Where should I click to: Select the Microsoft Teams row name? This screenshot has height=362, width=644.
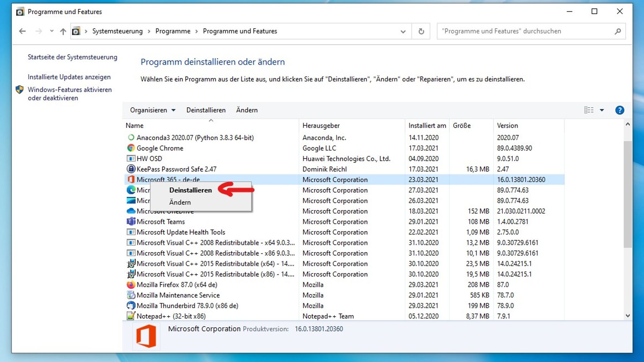pyautogui.click(x=161, y=221)
